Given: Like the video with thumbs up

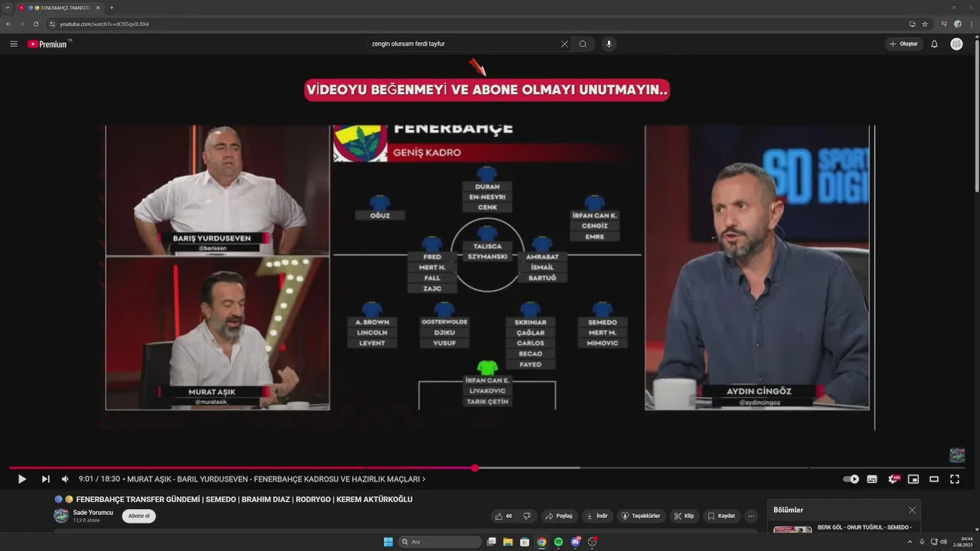Looking at the screenshot, I should point(504,516).
